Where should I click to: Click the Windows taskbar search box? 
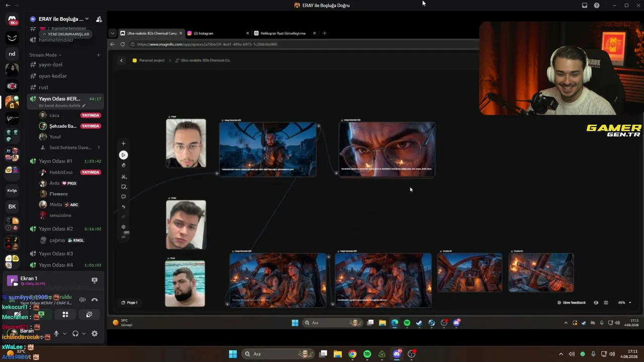point(278,354)
